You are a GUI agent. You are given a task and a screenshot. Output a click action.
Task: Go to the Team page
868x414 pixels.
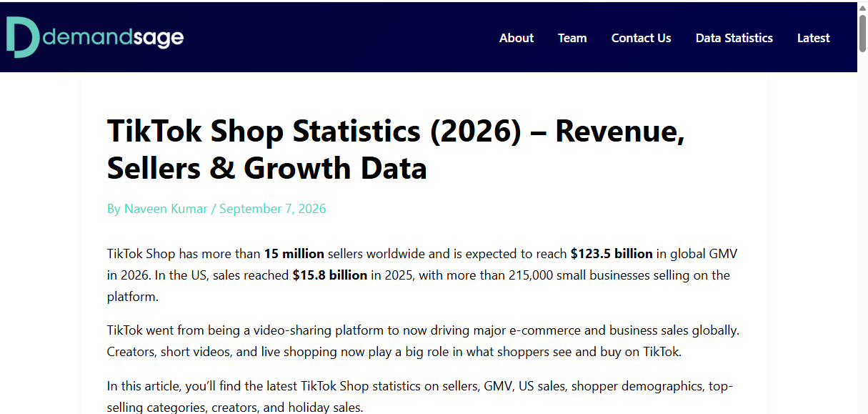572,38
